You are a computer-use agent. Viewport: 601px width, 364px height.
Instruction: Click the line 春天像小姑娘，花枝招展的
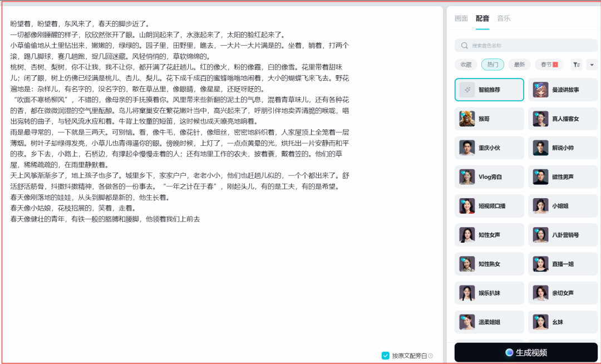coord(73,208)
